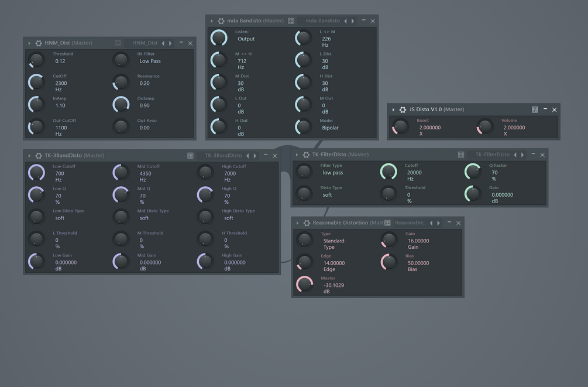Click the JS Disto Volume knob

point(484,126)
